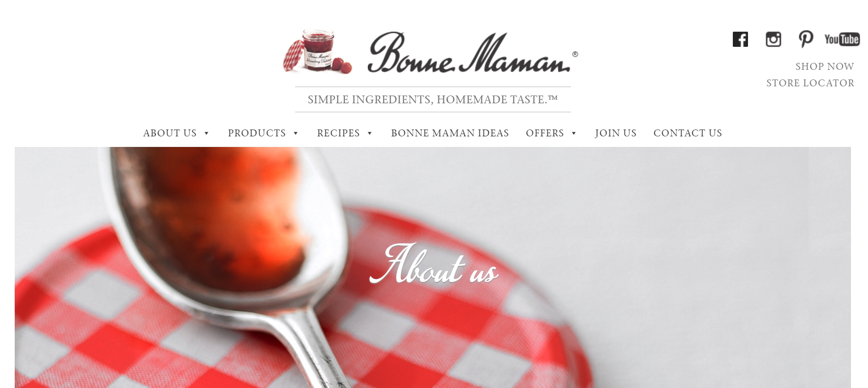
Task: Click the jam jar logo image
Action: pyautogui.click(x=317, y=51)
